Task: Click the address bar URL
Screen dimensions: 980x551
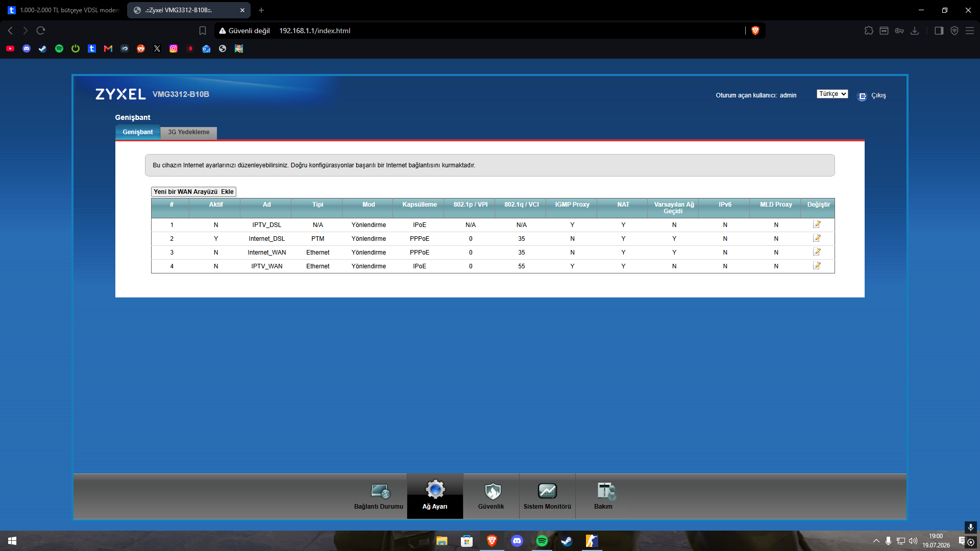Action: (314, 31)
